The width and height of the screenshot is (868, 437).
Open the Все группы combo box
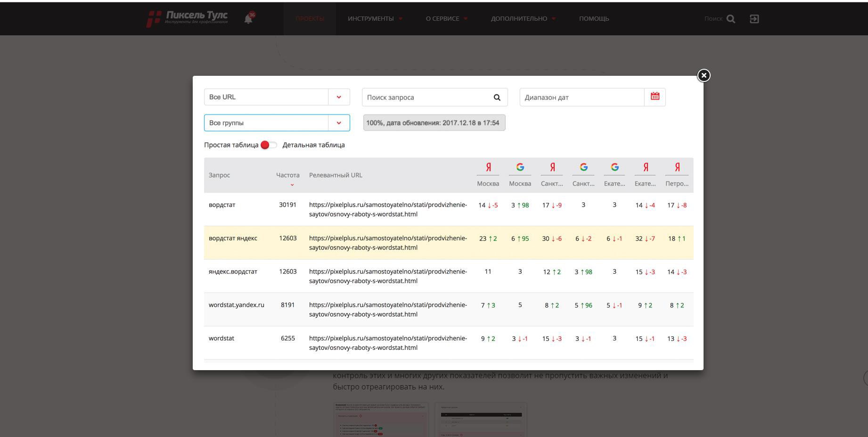(x=277, y=123)
